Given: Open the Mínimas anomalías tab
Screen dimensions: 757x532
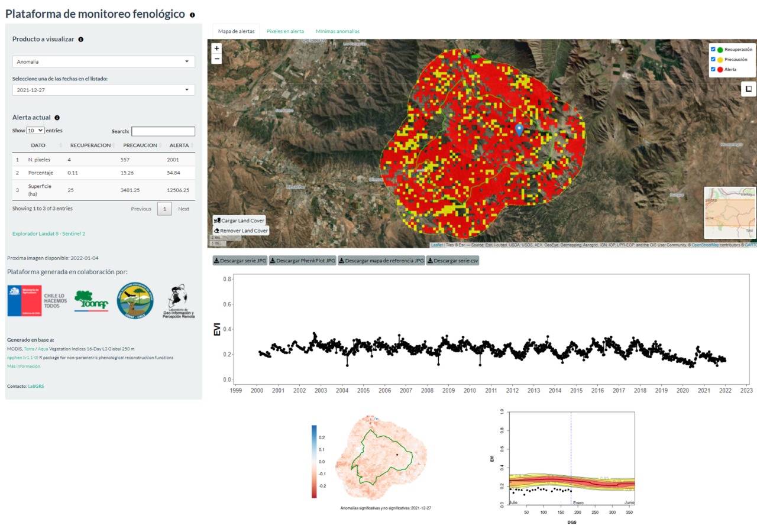Looking at the screenshot, I should pyautogui.click(x=337, y=31).
